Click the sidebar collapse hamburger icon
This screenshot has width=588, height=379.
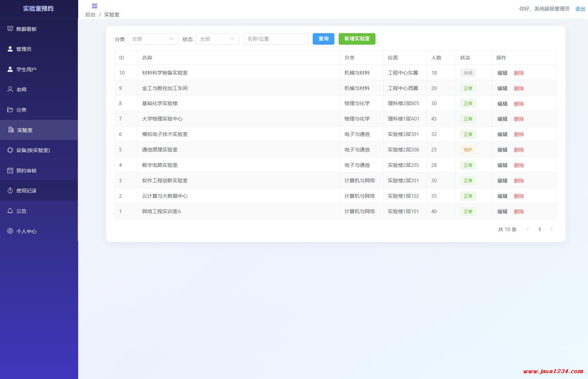pos(95,6)
